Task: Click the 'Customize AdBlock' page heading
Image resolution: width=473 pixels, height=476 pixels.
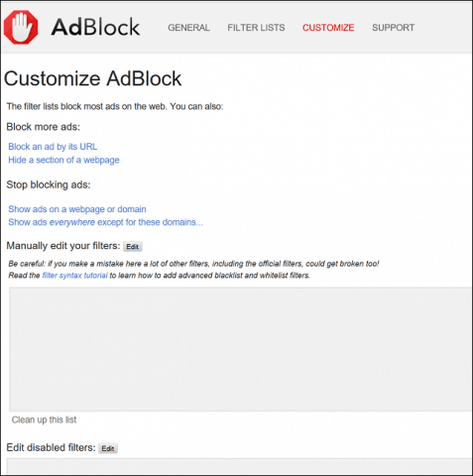Action: point(93,78)
